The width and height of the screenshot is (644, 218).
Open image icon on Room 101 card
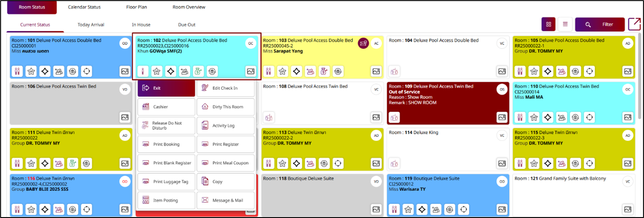(125, 71)
